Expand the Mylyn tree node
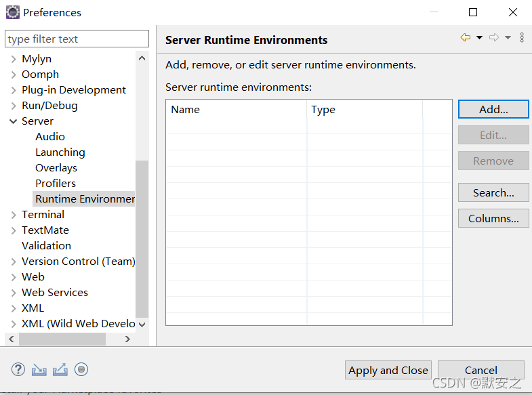 click(14, 59)
